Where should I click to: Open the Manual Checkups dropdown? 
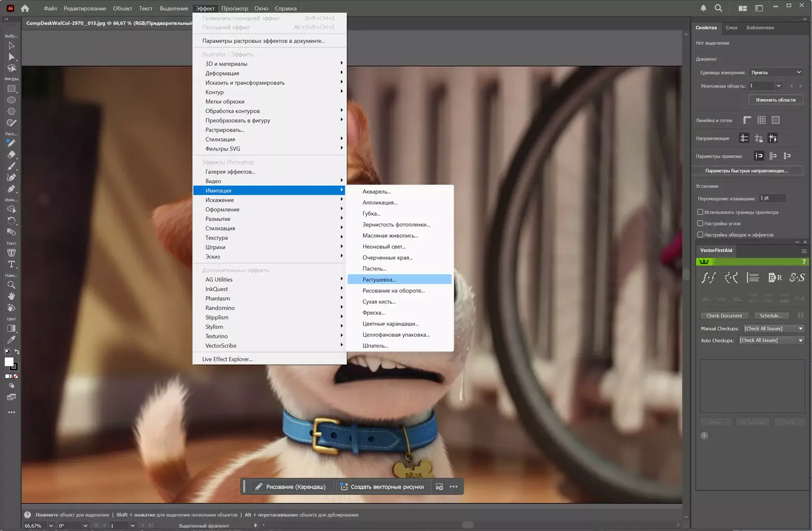pos(774,329)
